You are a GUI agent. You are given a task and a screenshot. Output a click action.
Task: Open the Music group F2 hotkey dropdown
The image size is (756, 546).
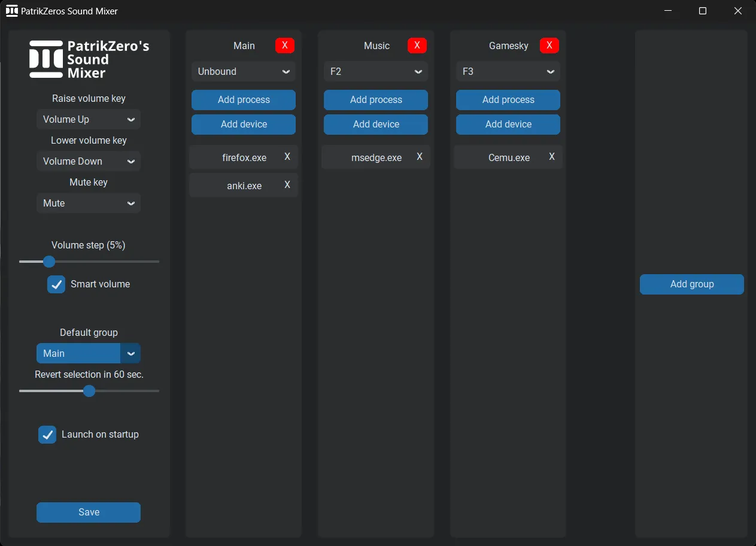coord(376,71)
